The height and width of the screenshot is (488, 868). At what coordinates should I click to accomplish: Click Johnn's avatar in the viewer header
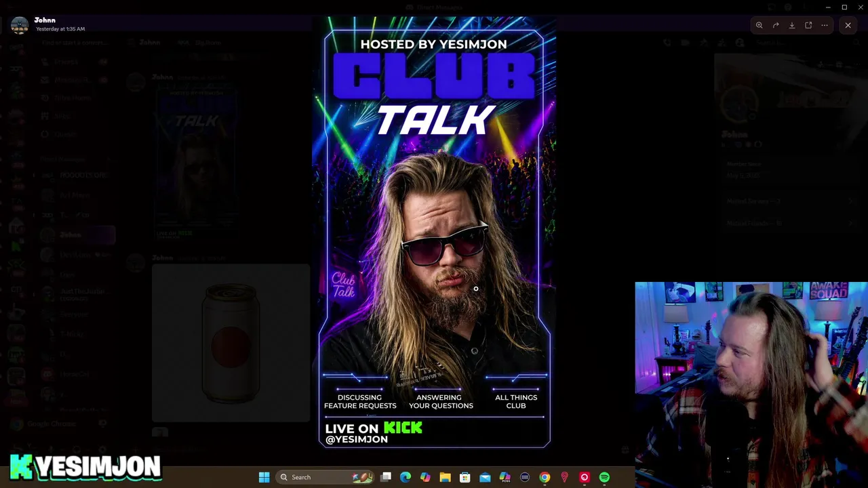point(20,24)
